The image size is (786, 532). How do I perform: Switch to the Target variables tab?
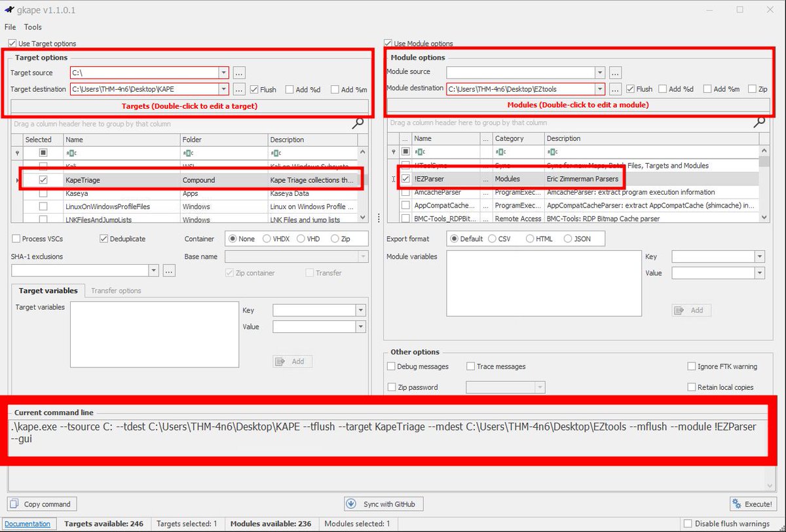48,290
